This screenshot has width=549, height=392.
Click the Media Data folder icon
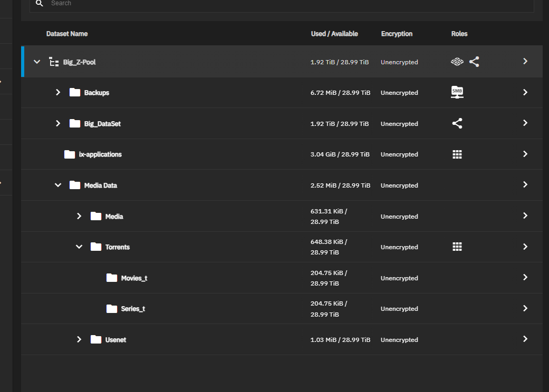pyautogui.click(x=74, y=185)
